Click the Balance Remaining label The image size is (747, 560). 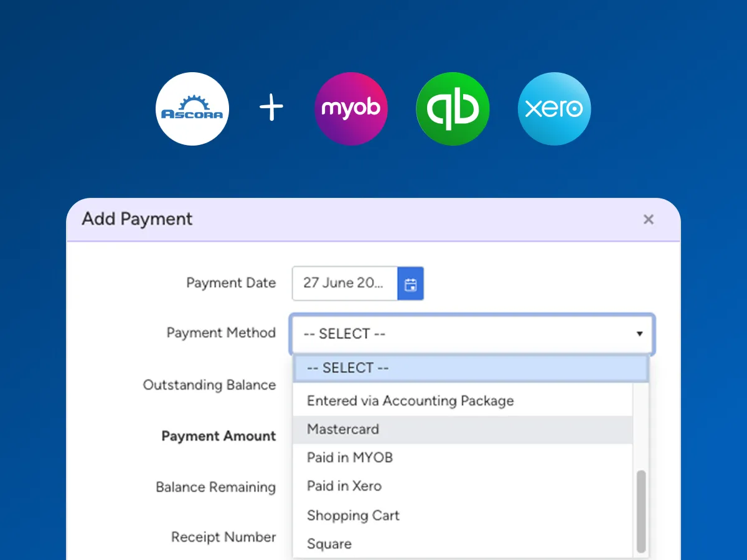pos(215,487)
